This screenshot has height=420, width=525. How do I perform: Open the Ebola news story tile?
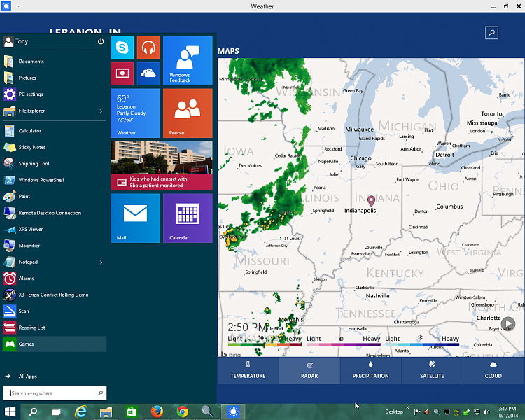[x=162, y=166]
